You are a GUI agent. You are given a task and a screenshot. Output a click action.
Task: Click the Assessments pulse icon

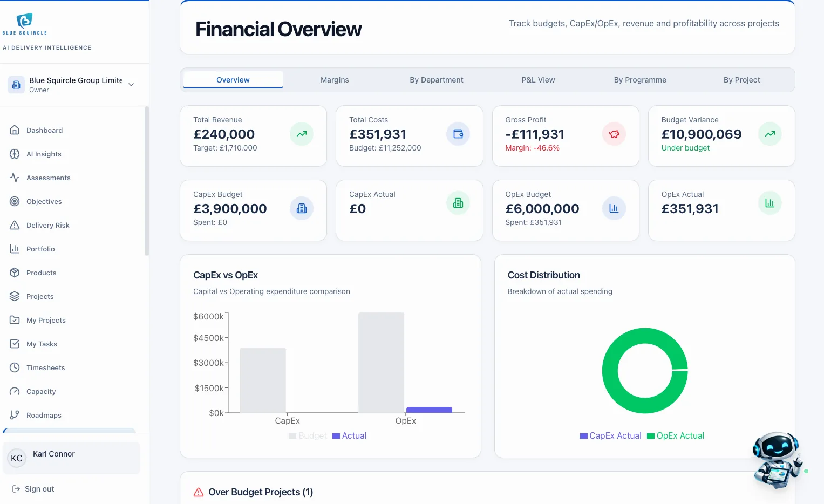point(15,178)
